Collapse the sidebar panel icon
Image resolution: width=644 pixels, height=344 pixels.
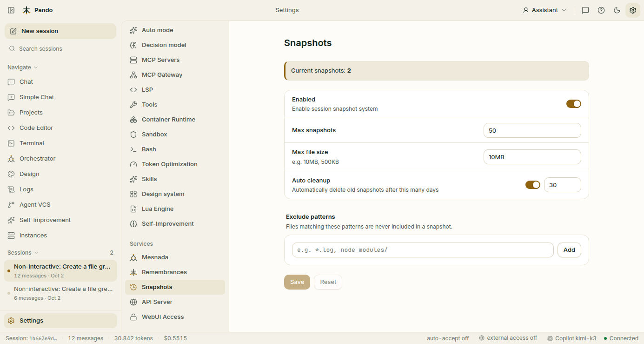(x=11, y=10)
